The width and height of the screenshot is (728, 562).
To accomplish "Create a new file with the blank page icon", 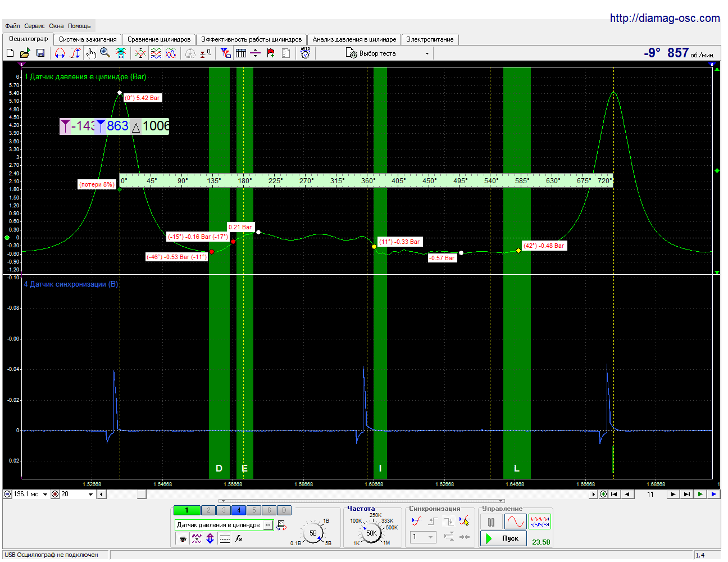I will (10, 53).
